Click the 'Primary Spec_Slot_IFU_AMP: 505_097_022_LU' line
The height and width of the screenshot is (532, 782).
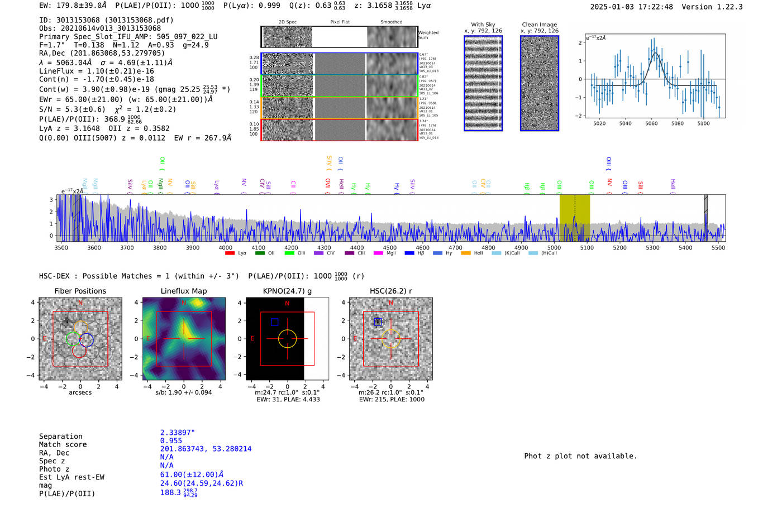128,37
